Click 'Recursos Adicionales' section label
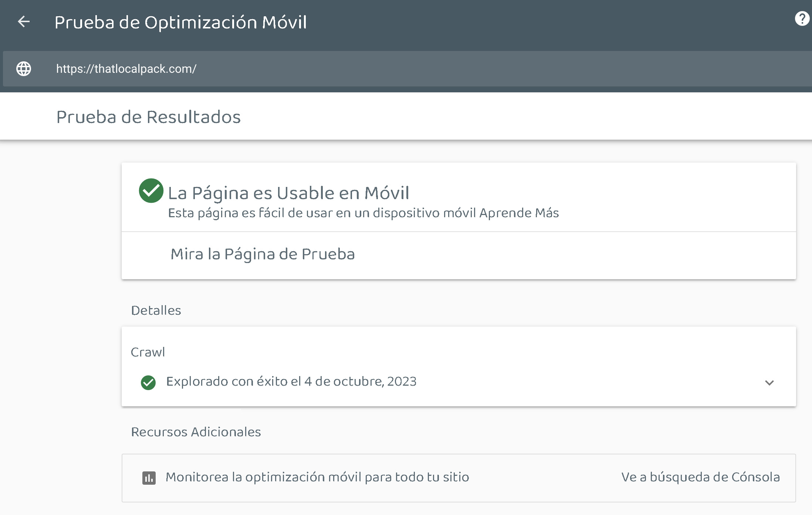The height and width of the screenshot is (515, 812). pyautogui.click(x=196, y=432)
